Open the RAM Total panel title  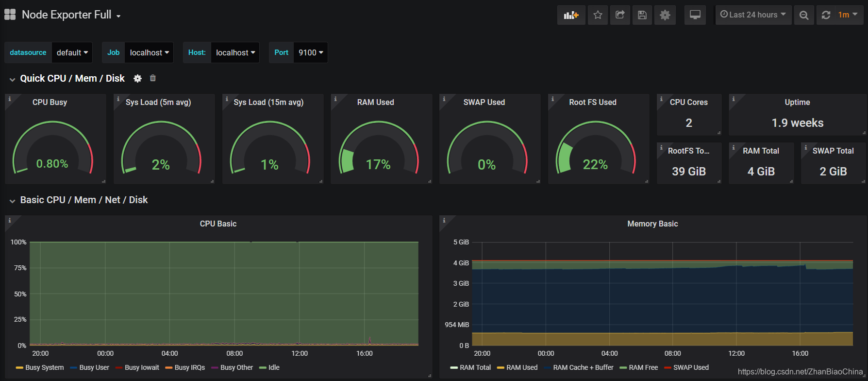tap(761, 151)
